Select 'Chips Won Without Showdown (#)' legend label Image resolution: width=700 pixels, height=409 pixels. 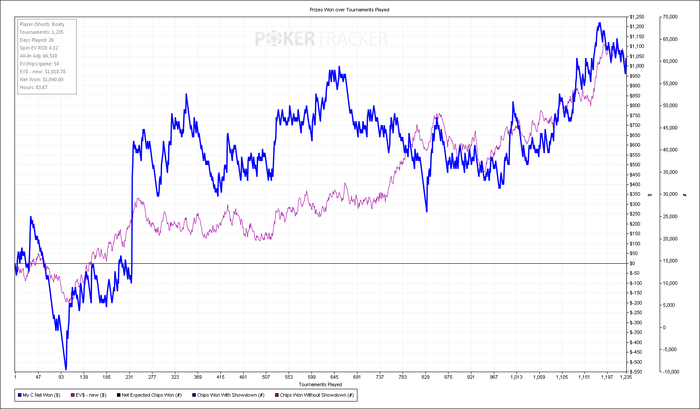tap(317, 395)
